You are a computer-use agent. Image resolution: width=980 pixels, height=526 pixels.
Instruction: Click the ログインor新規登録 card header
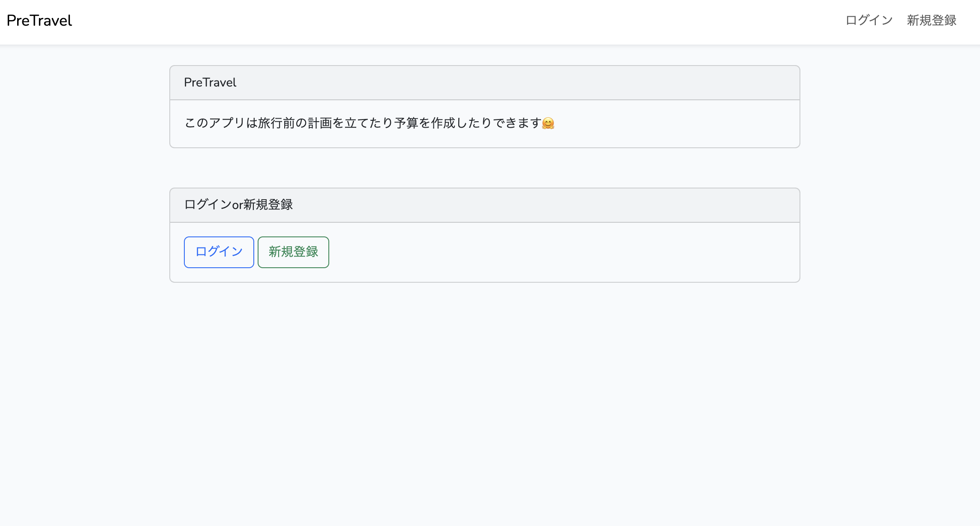click(485, 205)
